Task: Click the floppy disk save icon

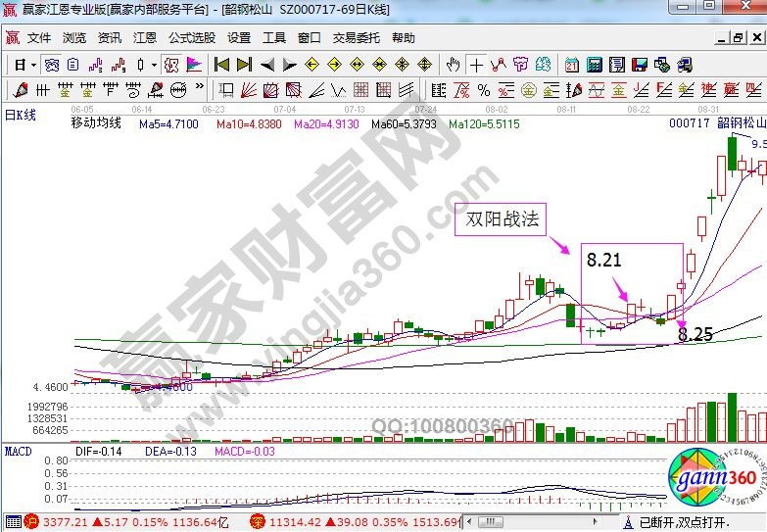Action: point(639,65)
